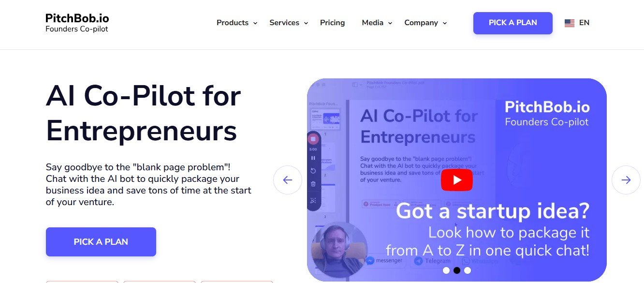This screenshot has width=644, height=283.
Task: Open the Pricing page
Action: tap(333, 23)
